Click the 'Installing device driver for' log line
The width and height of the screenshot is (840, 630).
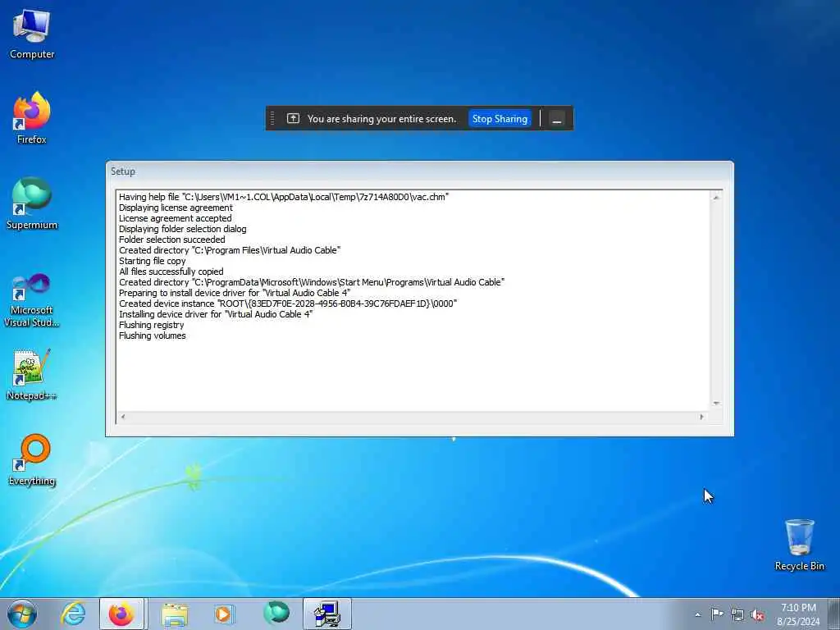pyautogui.click(x=216, y=314)
